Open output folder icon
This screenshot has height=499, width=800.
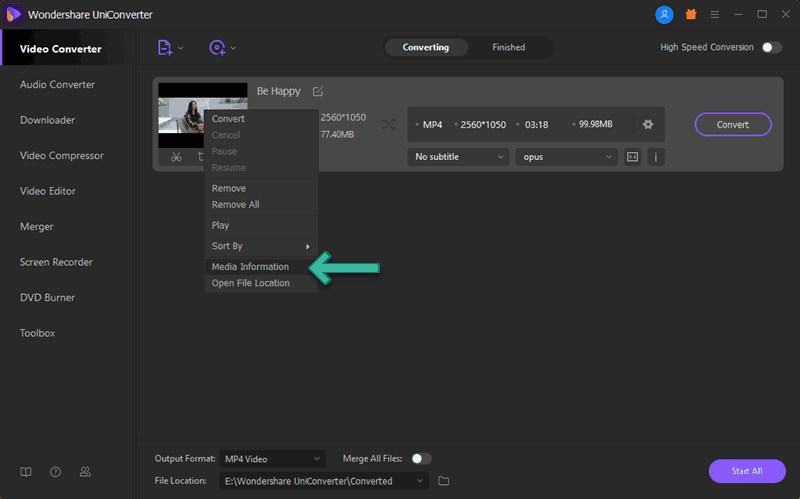coord(443,481)
